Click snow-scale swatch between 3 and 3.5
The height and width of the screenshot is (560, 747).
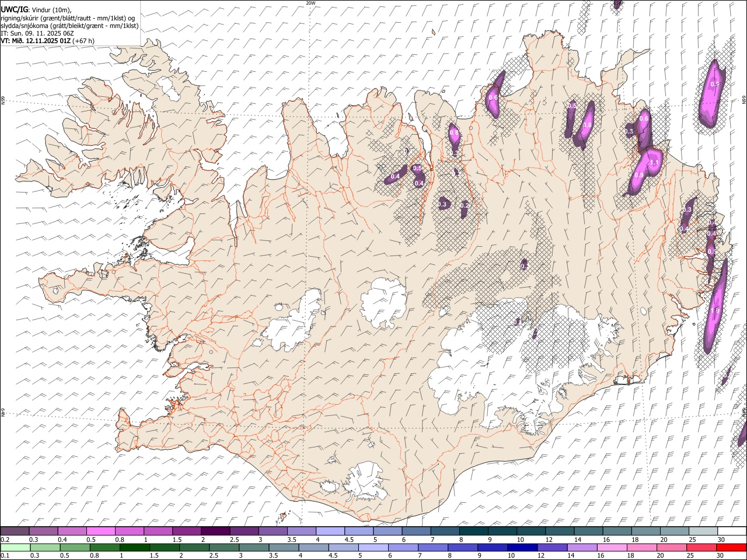(x=273, y=531)
